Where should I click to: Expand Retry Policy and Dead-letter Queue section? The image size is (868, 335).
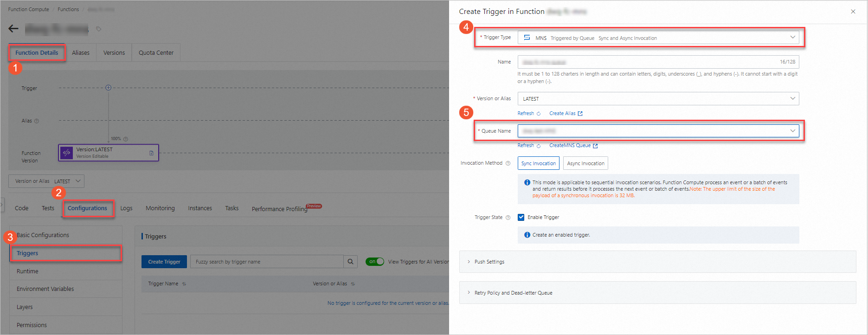coord(658,293)
